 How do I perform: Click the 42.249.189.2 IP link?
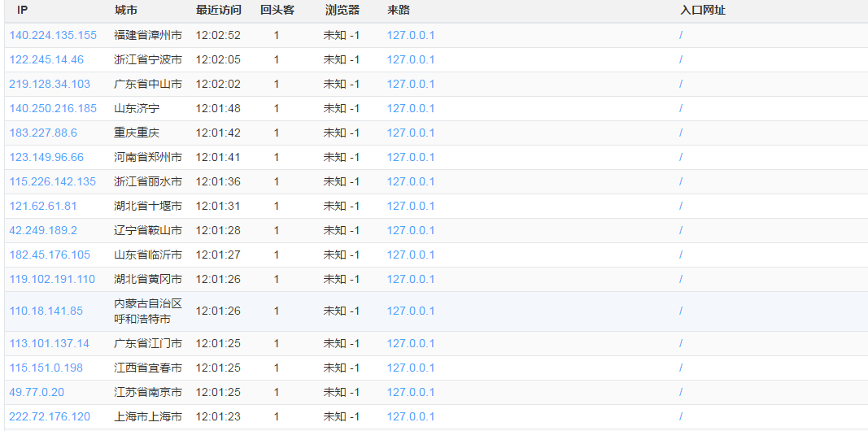pyautogui.click(x=43, y=230)
